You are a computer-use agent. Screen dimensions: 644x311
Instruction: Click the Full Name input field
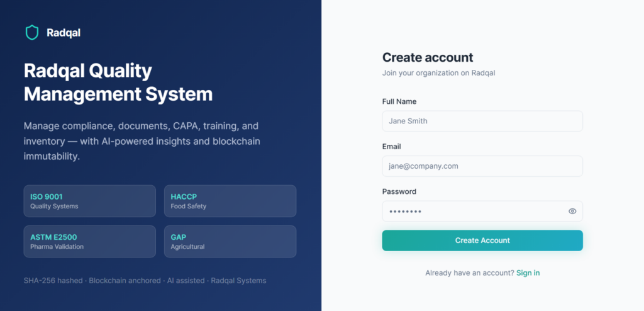click(482, 121)
